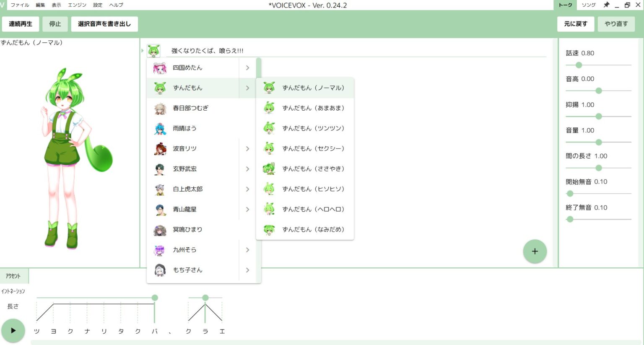The image size is (644, 345).
Task: Select the 春日部つむぎ character icon
Action: click(x=160, y=108)
